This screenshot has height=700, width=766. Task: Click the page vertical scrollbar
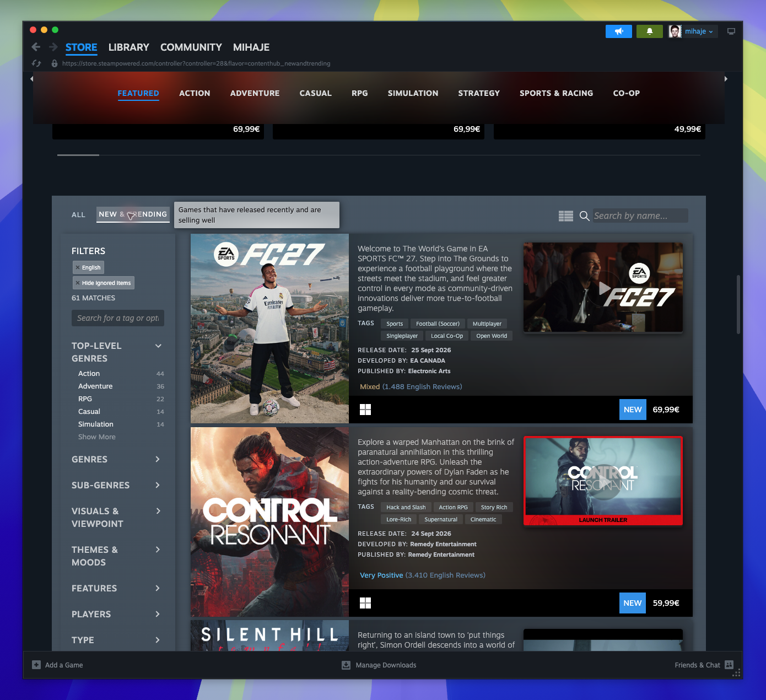(x=738, y=304)
